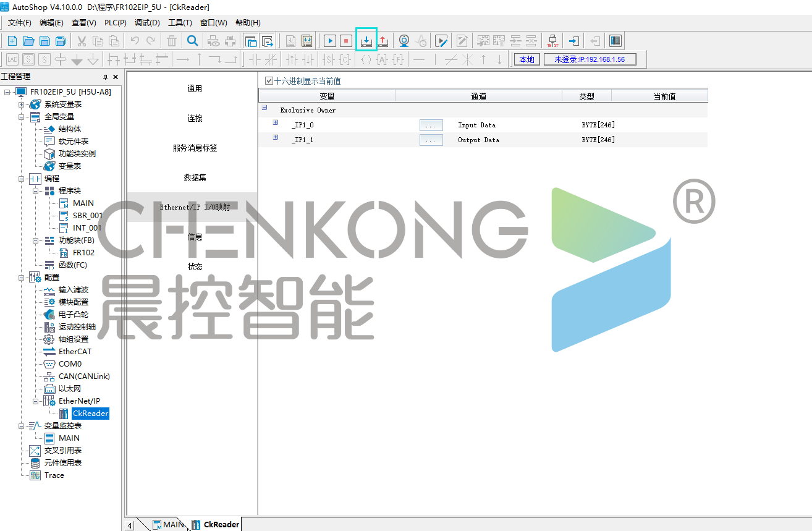Toggle the hexadecimal display checkbox
Viewport: 812px width, 531px height.
269,80
